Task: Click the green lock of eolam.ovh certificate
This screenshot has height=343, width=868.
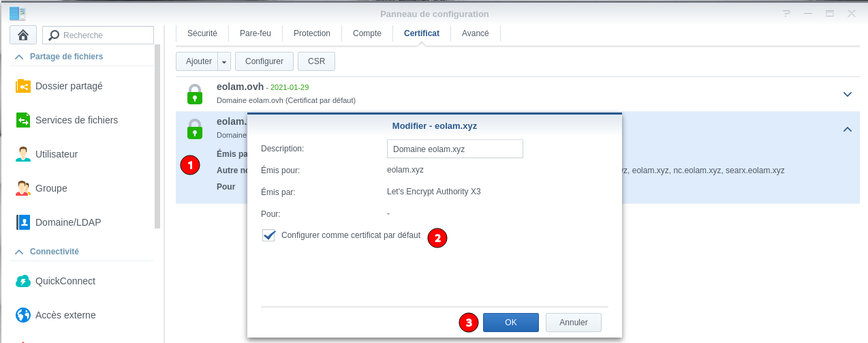Action: (195, 93)
